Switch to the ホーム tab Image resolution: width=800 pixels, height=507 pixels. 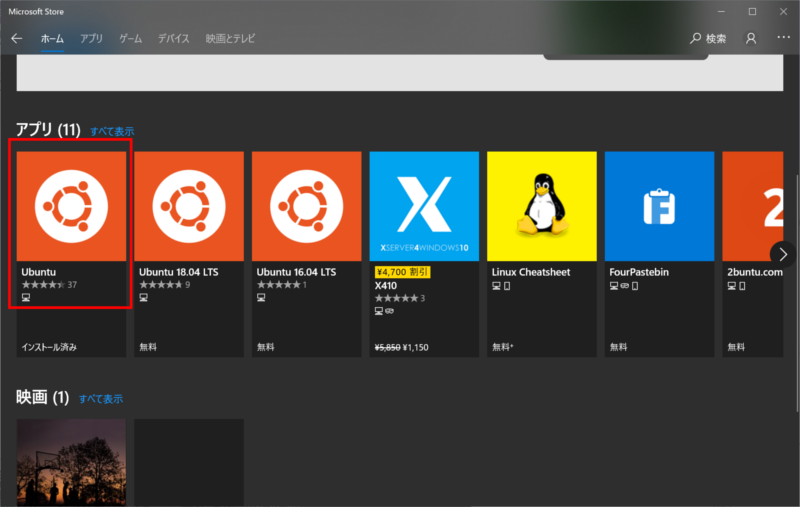click(x=52, y=38)
